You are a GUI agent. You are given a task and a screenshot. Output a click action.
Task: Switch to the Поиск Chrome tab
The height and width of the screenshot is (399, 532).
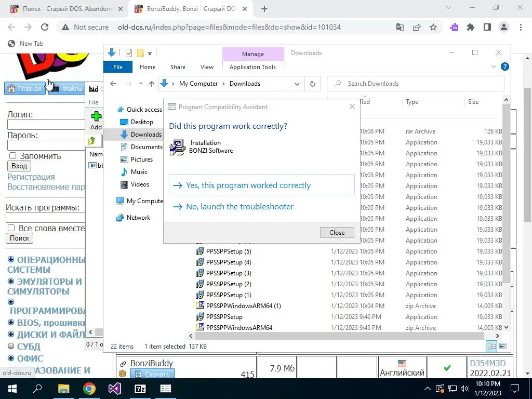(64, 9)
